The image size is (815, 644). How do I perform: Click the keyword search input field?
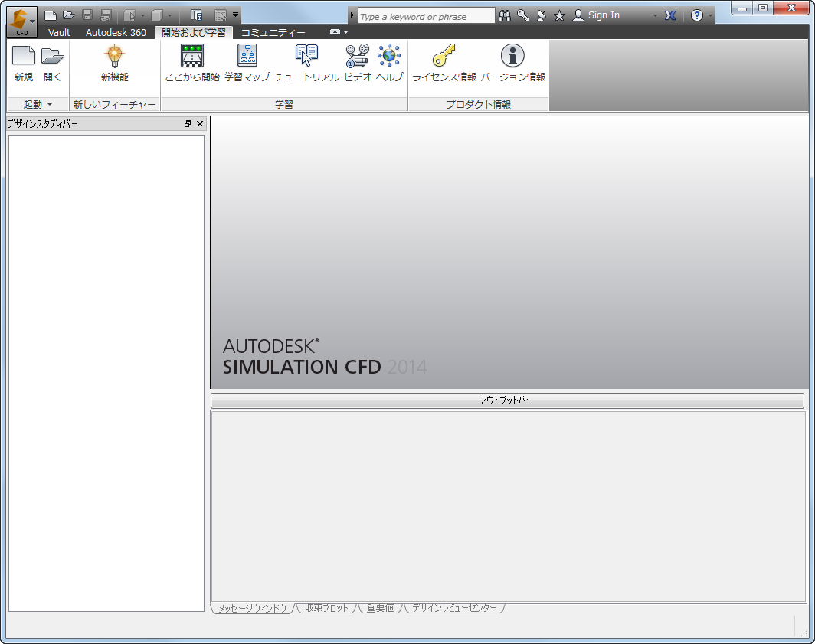click(426, 15)
